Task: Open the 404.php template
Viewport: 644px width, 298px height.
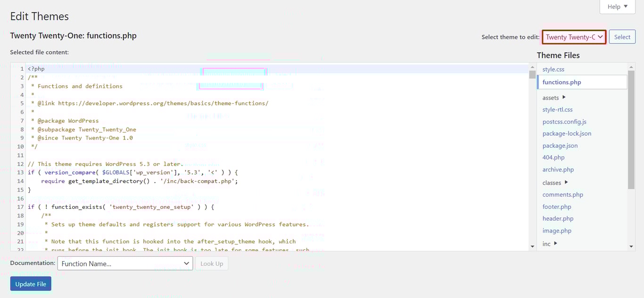Action: pos(553,157)
